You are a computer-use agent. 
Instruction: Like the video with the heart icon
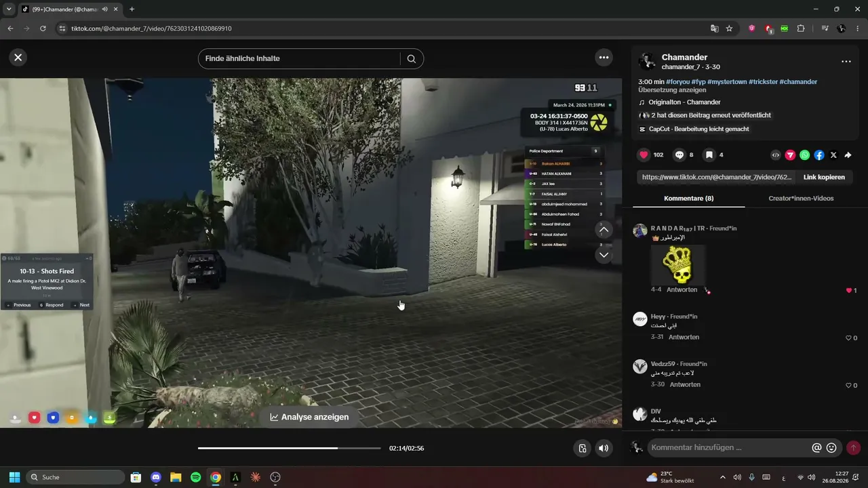point(644,155)
